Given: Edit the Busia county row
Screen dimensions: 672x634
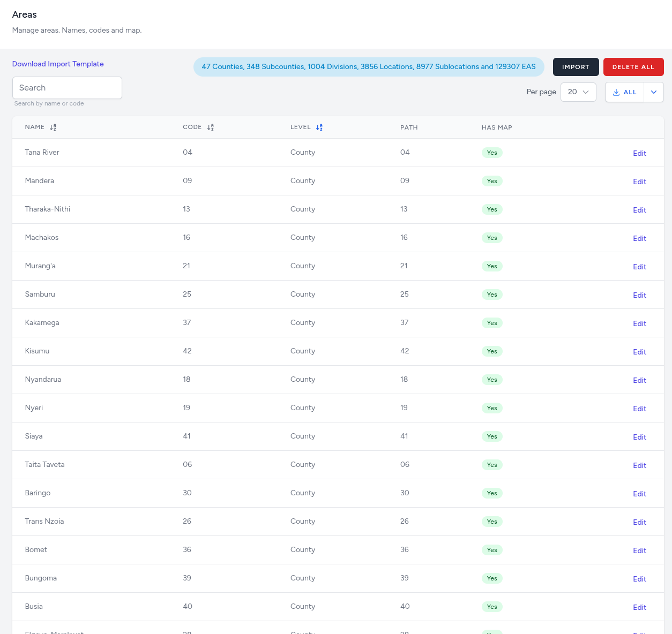Looking at the screenshot, I should pyautogui.click(x=639, y=607).
